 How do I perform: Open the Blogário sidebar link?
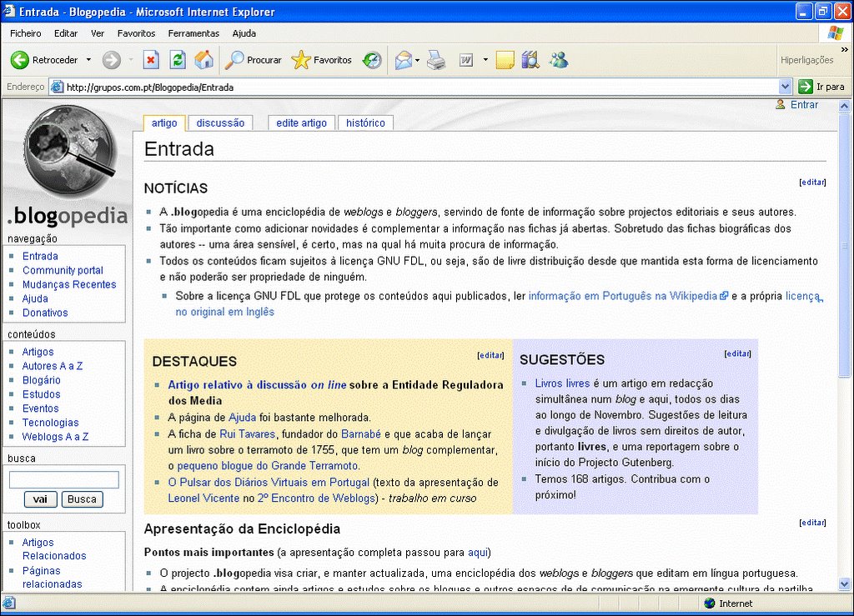pyautogui.click(x=42, y=380)
